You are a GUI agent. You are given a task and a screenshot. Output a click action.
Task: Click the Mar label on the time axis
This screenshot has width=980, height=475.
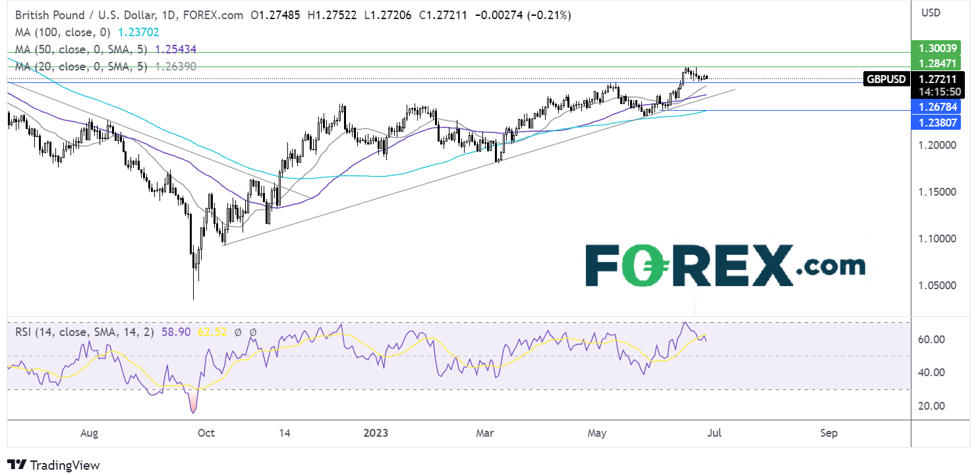(484, 433)
